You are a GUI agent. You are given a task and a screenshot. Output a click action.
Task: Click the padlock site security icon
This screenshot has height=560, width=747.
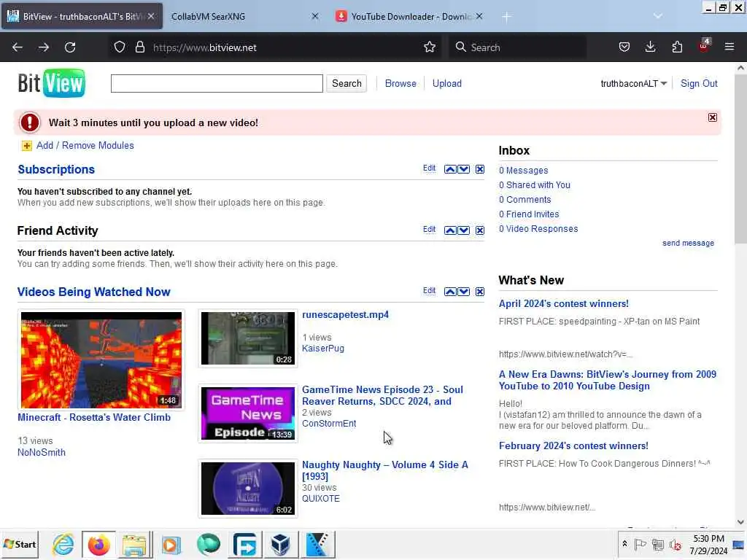click(x=139, y=47)
